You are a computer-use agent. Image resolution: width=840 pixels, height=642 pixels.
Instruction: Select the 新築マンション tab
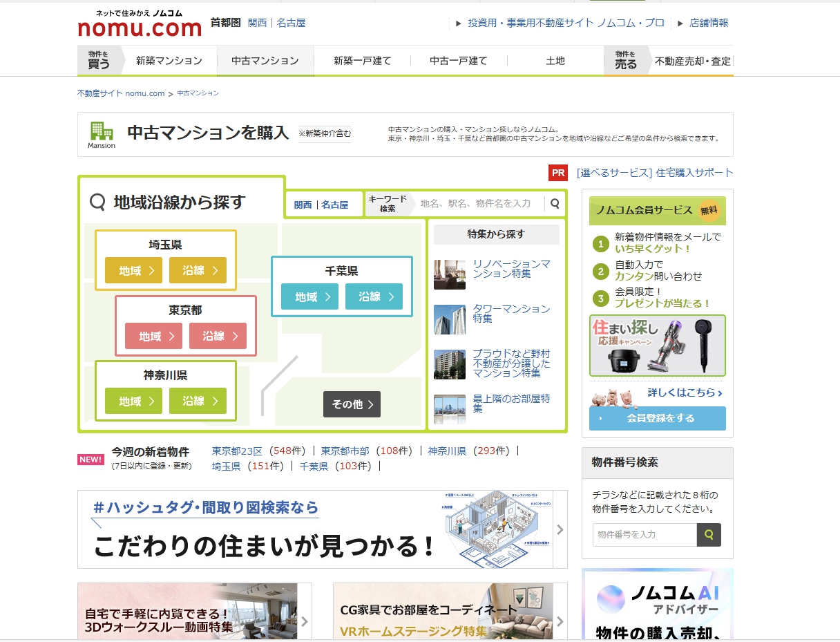click(169, 61)
